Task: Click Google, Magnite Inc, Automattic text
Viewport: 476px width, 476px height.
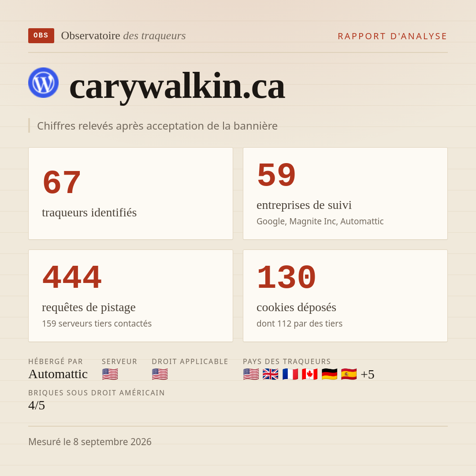Action: click(320, 221)
